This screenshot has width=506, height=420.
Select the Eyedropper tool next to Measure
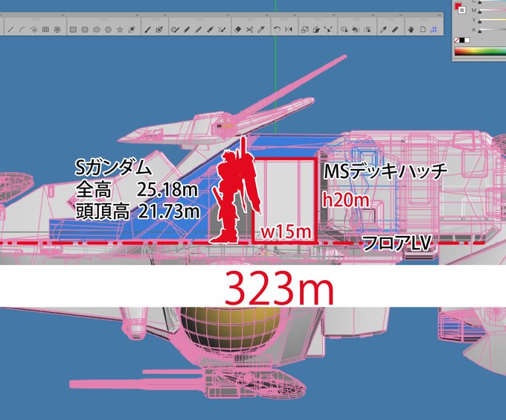pos(383,30)
